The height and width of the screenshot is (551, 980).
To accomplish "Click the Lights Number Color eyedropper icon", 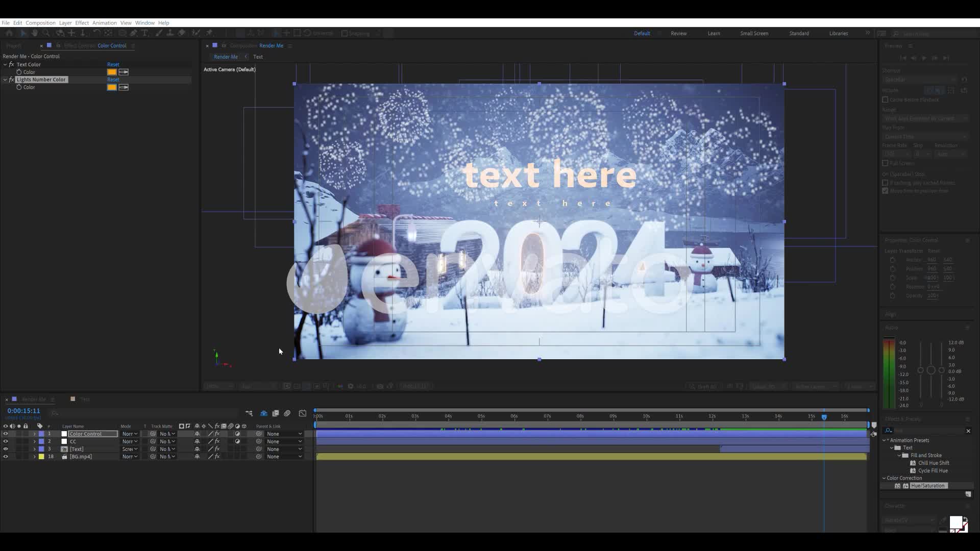I will point(124,87).
